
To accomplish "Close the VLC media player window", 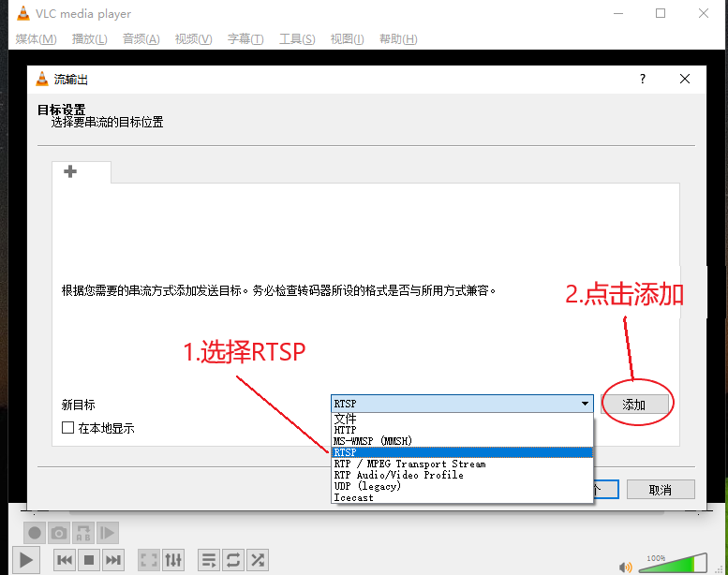I will click(704, 13).
